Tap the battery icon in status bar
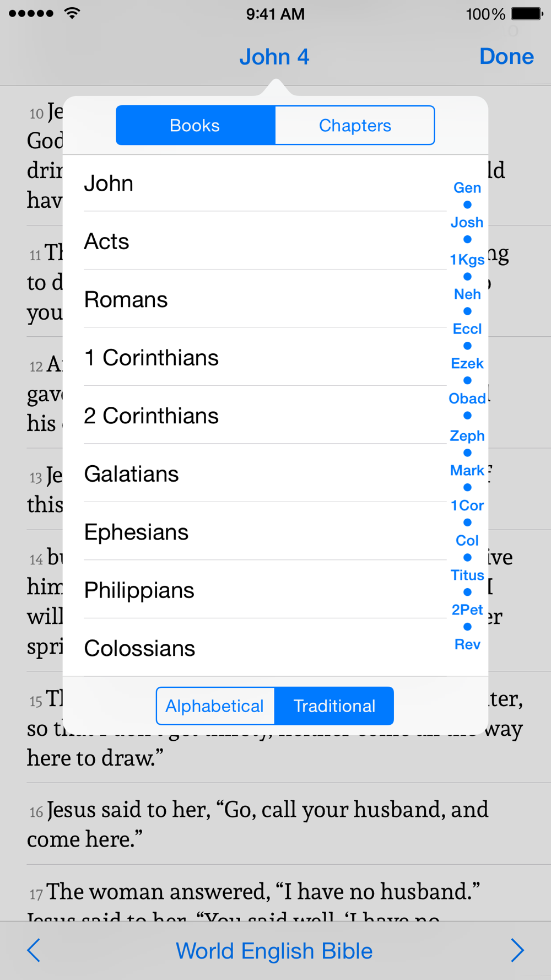 (x=527, y=14)
